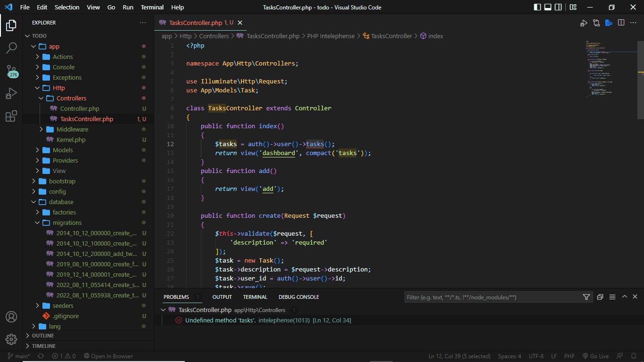
Task: Open the Manage gear menu
Action: tap(11, 339)
